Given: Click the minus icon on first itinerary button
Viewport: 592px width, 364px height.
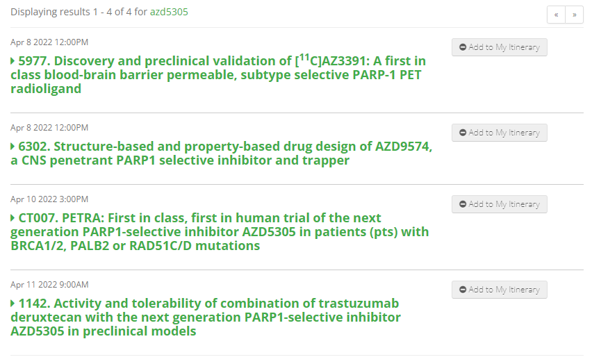Looking at the screenshot, I should pyautogui.click(x=463, y=47).
